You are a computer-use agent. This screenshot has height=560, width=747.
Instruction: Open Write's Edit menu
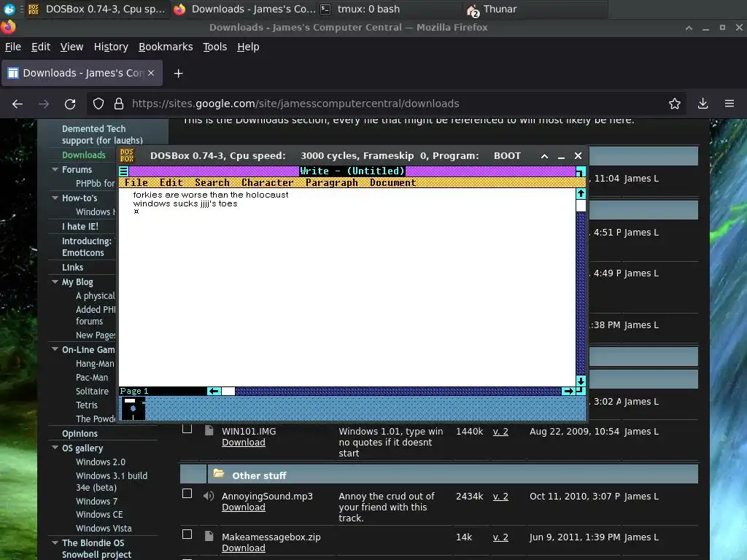(x=171, y=182)
